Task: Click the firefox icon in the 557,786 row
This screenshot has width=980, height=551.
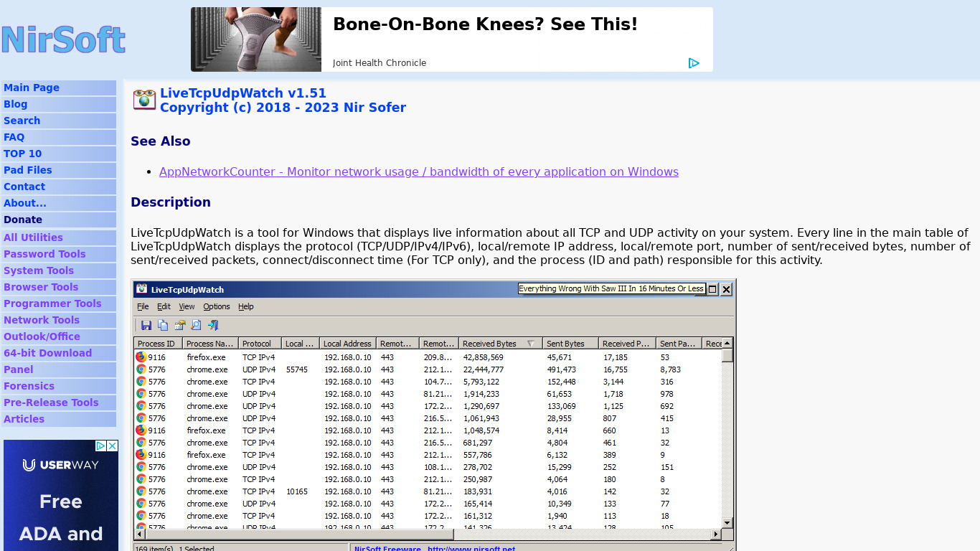Action: (x=141, y=454)
